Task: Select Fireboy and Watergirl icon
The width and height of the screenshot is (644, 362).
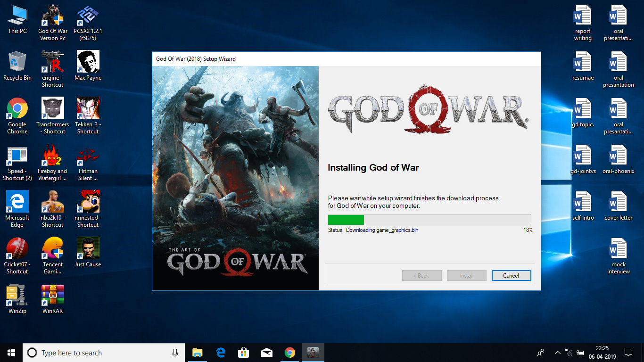Action: [53, 163]
